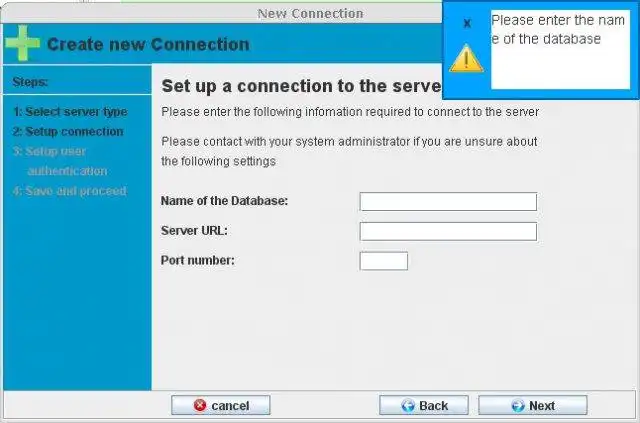This screenshot has width=640, height=423.
Task: Click the 'Please contact with your system administrator' text
Action: pos(349,151)
